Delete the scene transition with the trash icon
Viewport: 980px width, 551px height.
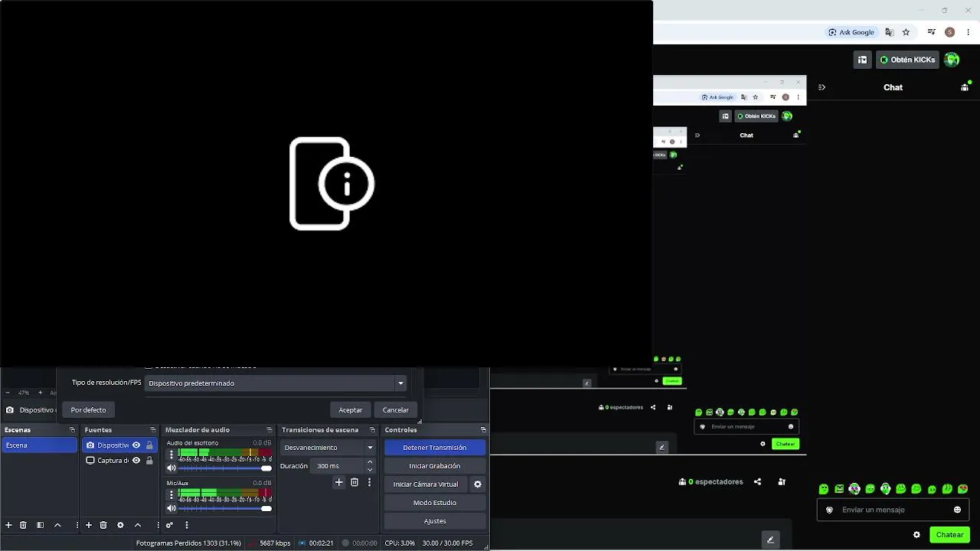point(354,482)
